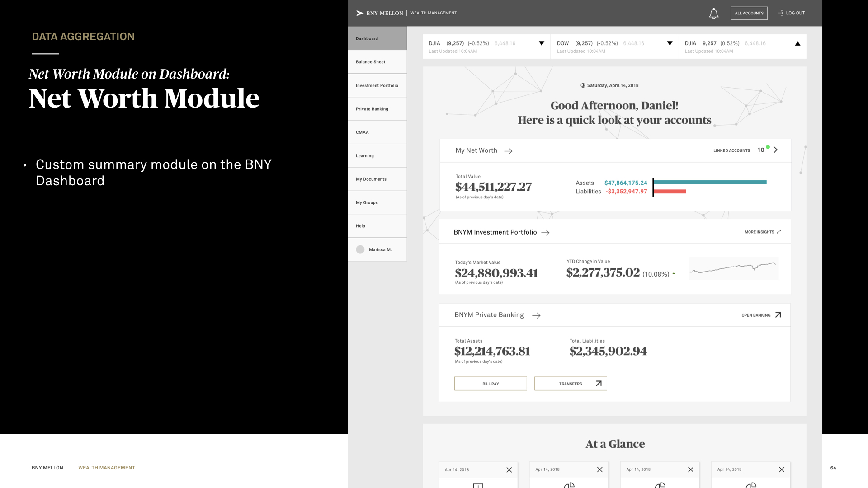Image resolution: width=868 pixels, height=488 pixels.
Task: Open Learning in the sidebar
Action: 377,156
